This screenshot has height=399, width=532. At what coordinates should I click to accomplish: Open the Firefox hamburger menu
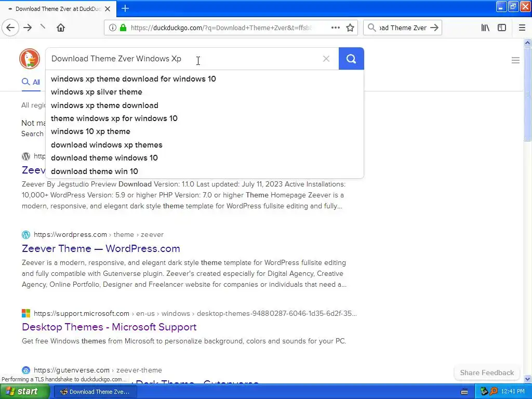(522, 28)
